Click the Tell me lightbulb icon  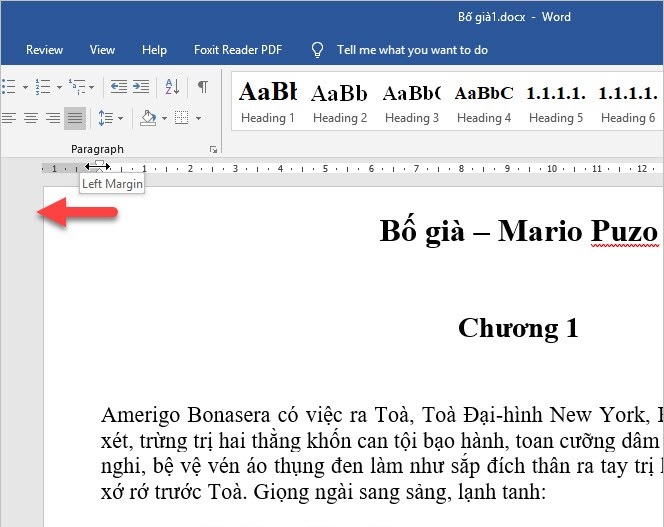[317, 50]
